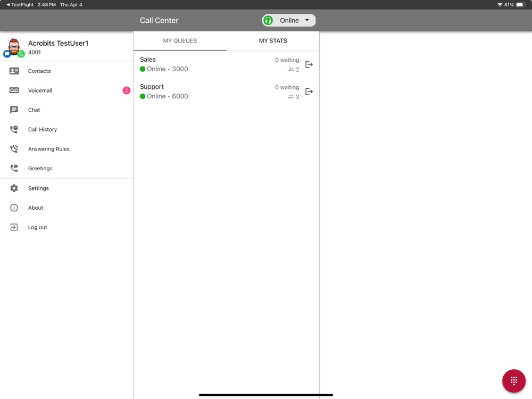Click the Wi-Fi indicator in status bar
Viewport: 532px width, 399px height.
(x=500, y=5)
